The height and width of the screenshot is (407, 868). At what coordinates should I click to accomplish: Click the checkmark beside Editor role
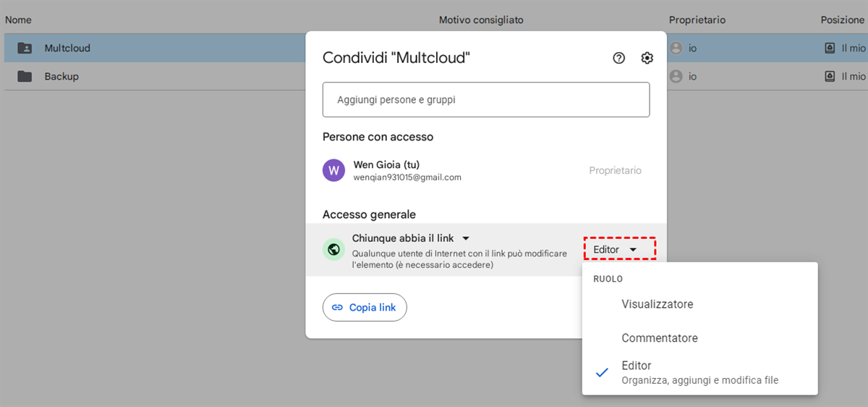[x=602, y=372]
